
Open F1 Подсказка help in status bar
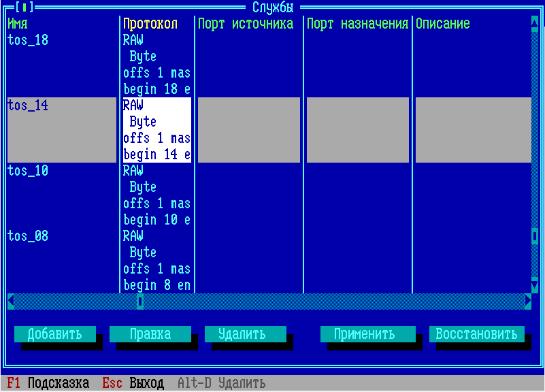coord(48,384)
